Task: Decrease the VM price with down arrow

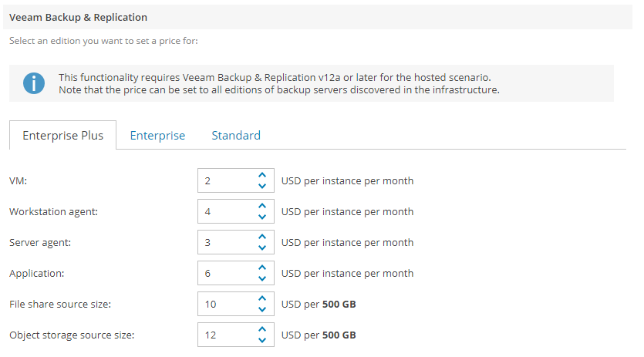Action: (262, 186)
